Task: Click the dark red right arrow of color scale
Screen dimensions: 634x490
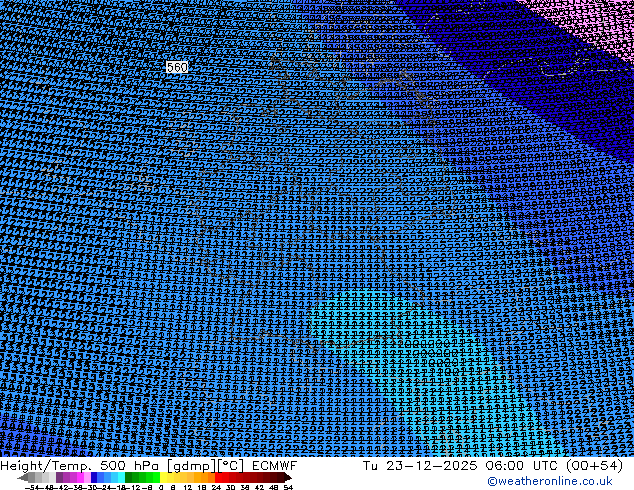Action: pyautogui.click(x=288, y=477)
